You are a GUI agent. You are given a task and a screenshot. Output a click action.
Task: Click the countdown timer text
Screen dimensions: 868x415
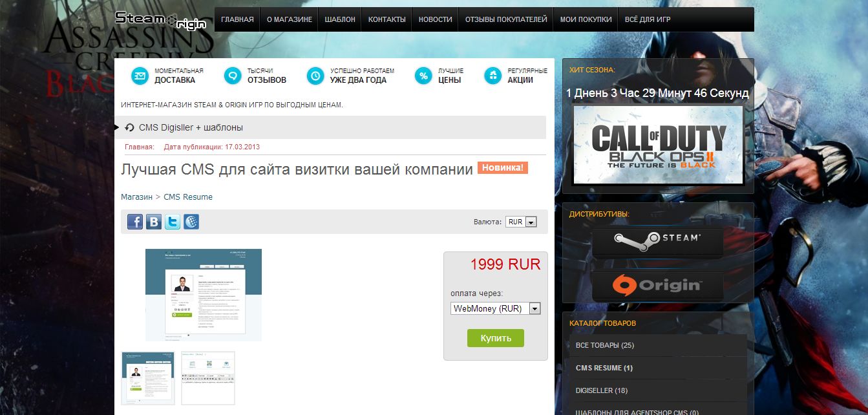(x=657, y=93)
